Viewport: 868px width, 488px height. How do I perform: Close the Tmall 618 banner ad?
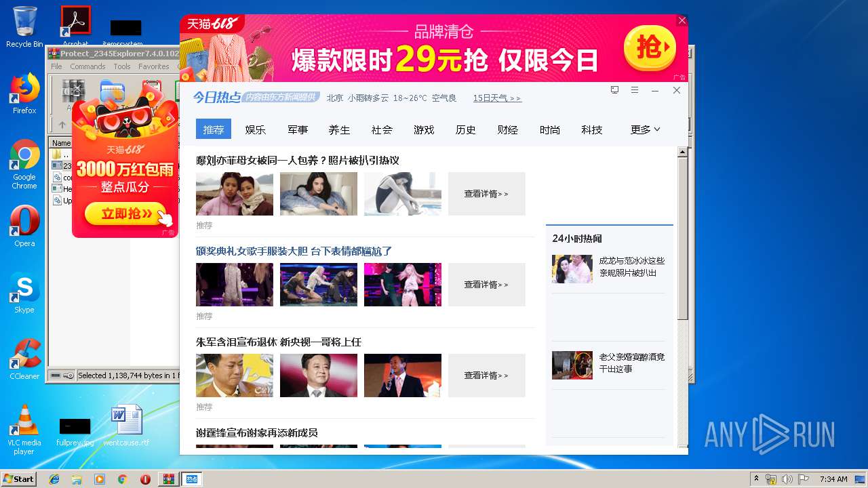tap(682, 20)
